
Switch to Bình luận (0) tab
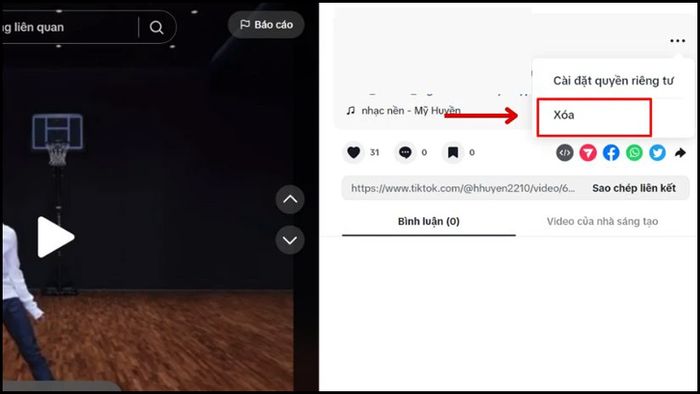(x=429, y=221)
